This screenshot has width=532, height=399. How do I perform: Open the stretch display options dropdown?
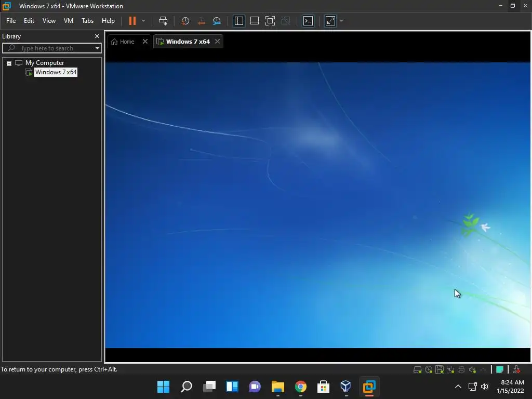tap(342, 21)
